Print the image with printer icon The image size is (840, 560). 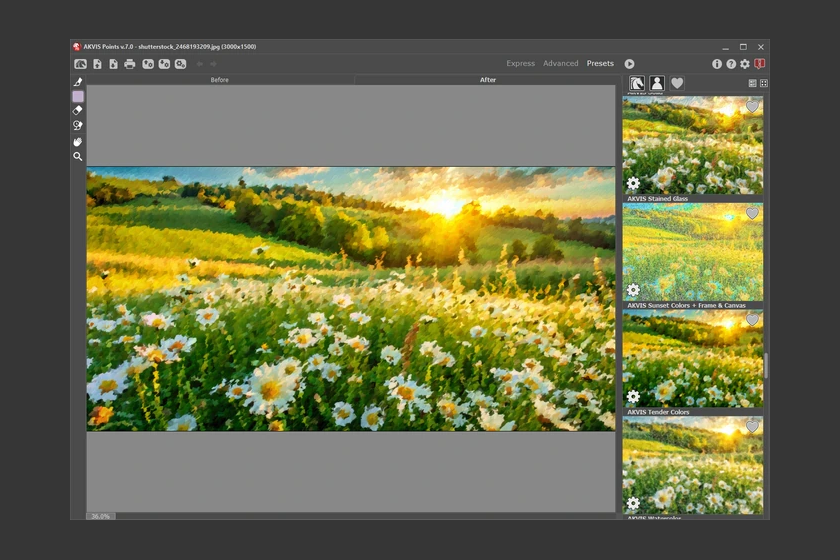coord(130,64)
